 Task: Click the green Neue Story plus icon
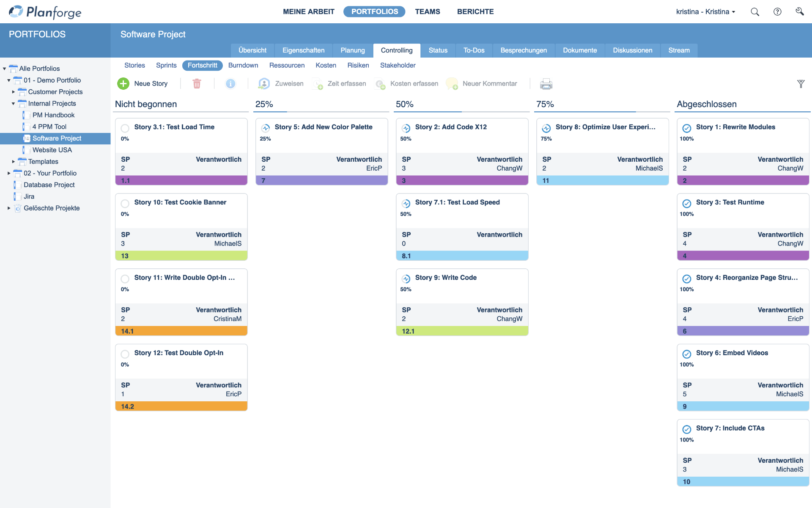[x=123, y=84]
